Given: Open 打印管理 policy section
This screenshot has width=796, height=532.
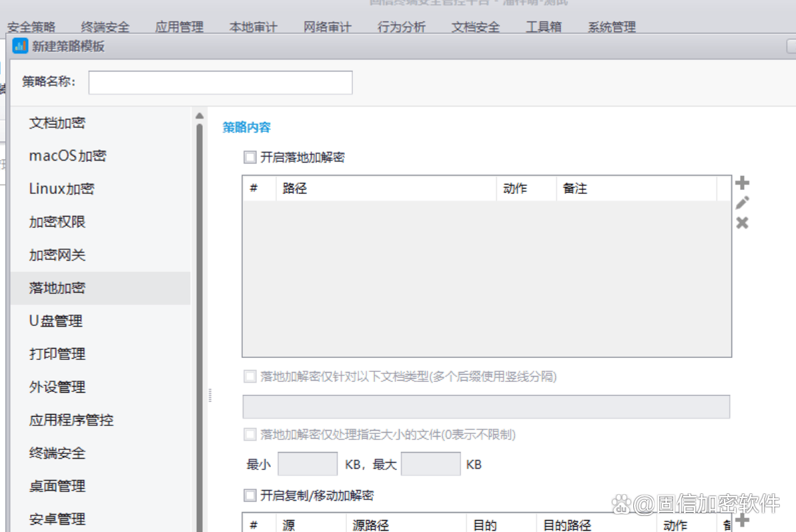Looking at the screenshot, I should 57,354.
